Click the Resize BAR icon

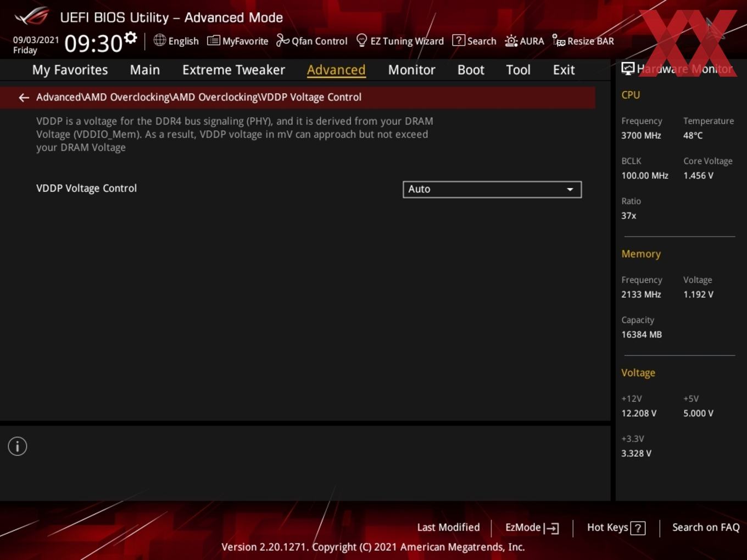[x=559, y=40]
